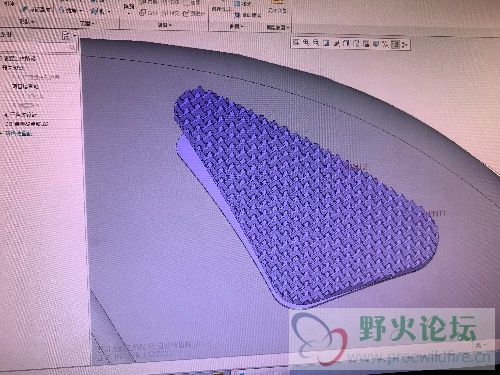Open the model tree settings dropdown arrow
The image size is (500, 375).
75,35
